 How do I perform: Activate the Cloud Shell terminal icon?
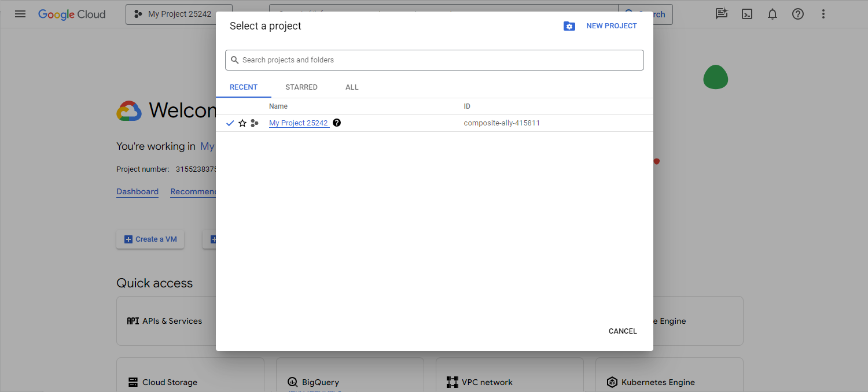(747, 14)
